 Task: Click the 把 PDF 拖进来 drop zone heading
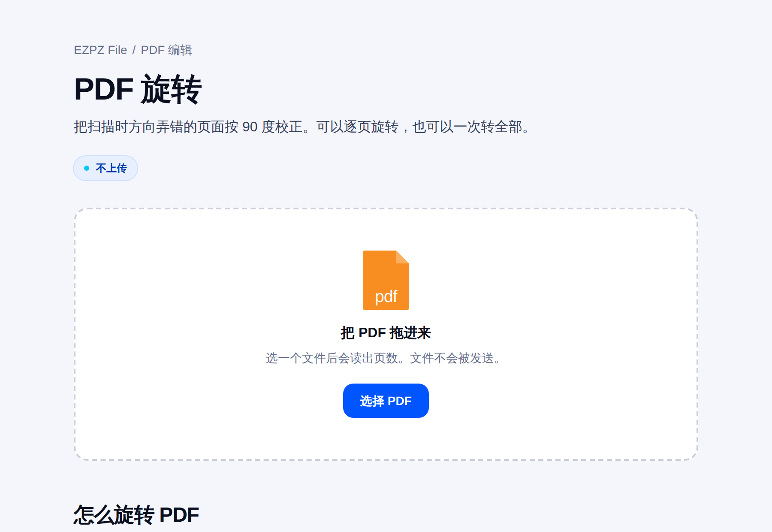386,333
